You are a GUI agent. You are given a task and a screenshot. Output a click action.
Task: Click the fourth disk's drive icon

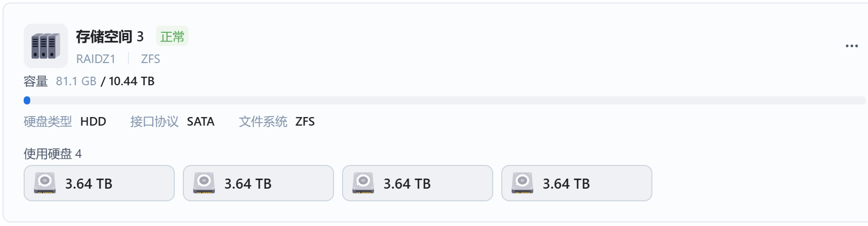(x=522, y=183)
